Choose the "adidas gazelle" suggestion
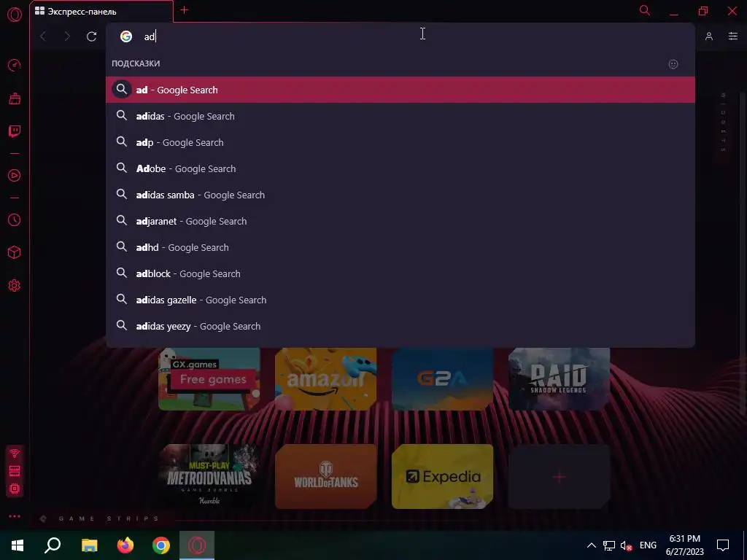 tap(400, 300)
